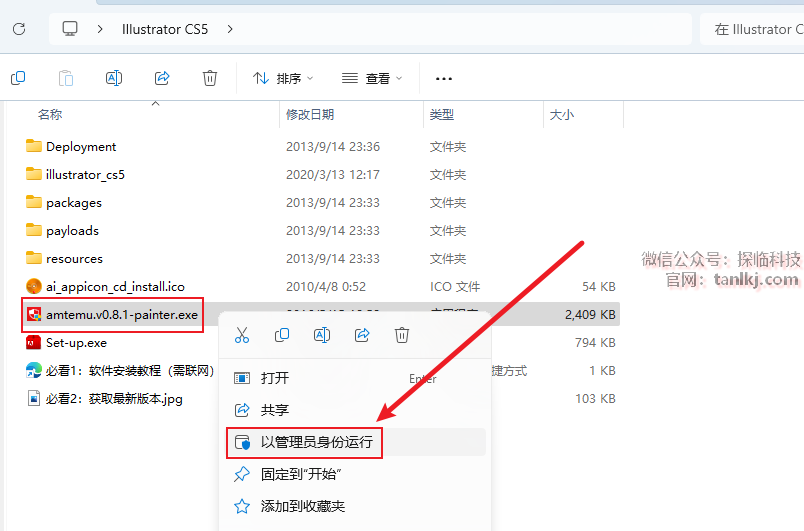
Task: Click the ICO 文件 type cell
Action: (x=455, y=287)
